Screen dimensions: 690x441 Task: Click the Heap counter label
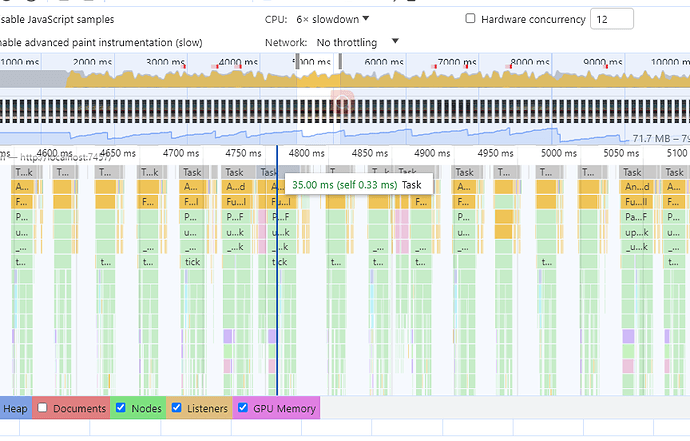15,408
